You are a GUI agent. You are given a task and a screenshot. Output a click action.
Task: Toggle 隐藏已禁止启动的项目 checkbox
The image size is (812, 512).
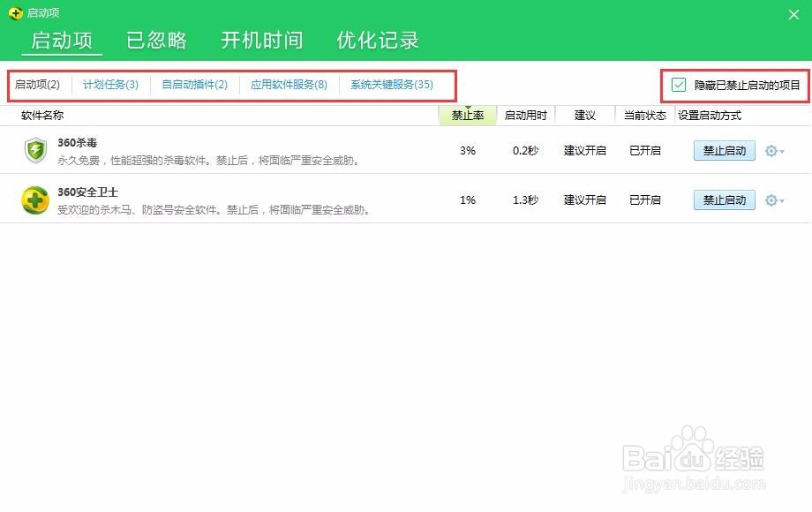point(679,85)
